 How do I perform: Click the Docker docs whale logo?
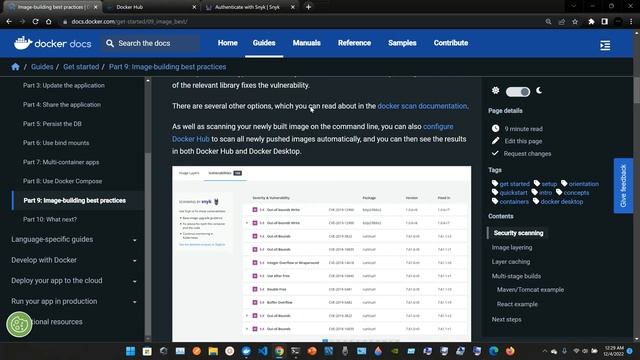coord(23,43)
